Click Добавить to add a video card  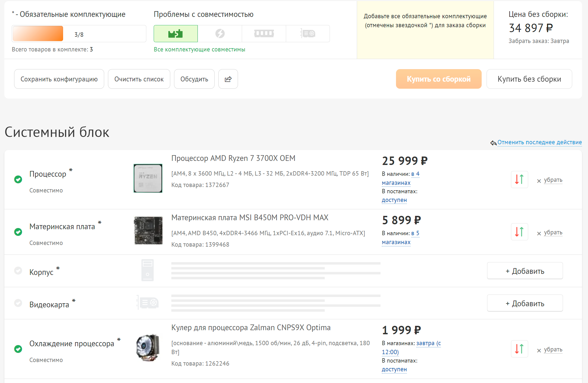point(525,303)
